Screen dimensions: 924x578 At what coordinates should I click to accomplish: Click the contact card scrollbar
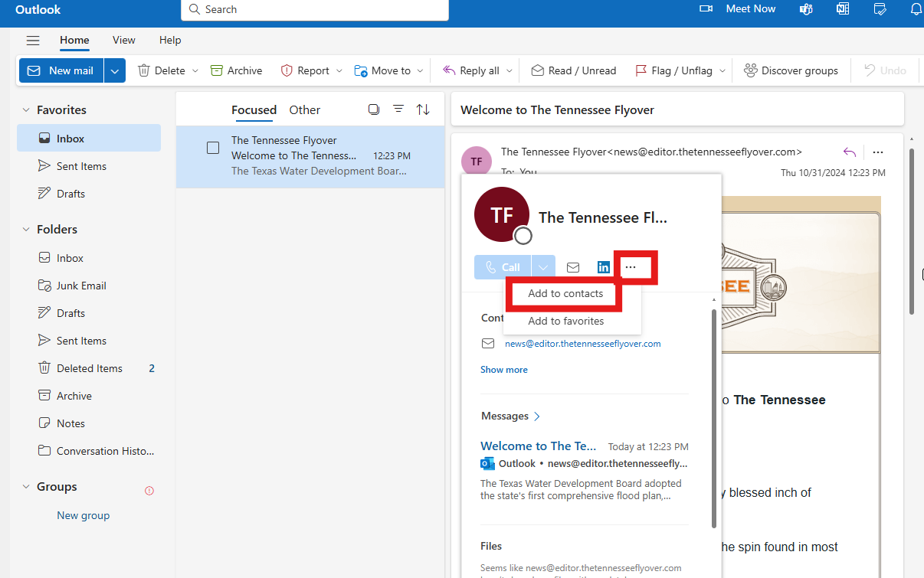coord(714,418)
